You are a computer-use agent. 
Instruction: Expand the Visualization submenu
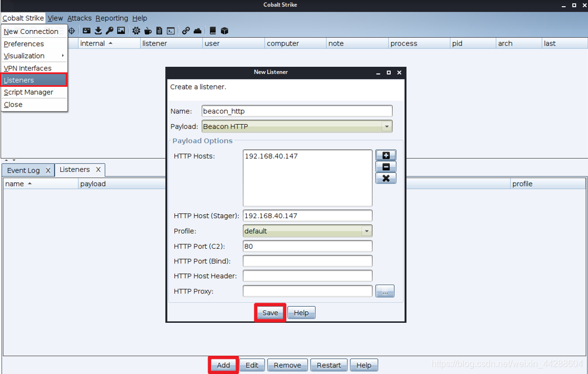tap(34, 56)
